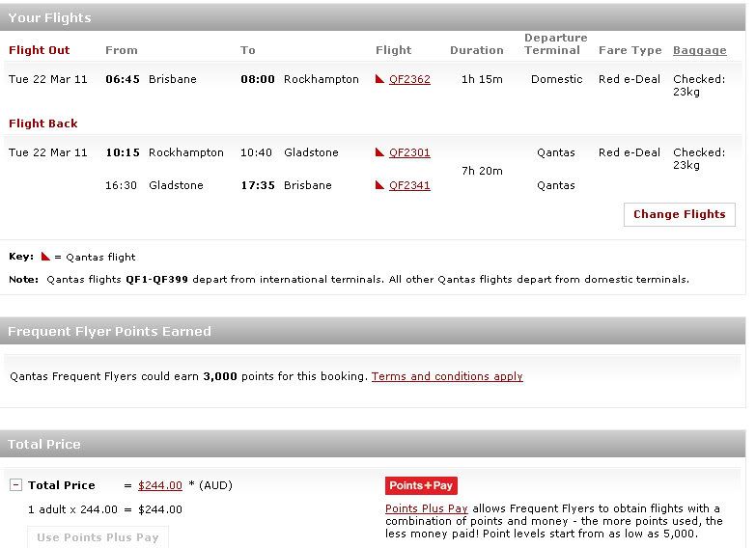The height and width of the screenshot is (548, 756).
Task: Click the Use Points Plus Pay button
Action: pyautogui.click(x=98, y=537)
